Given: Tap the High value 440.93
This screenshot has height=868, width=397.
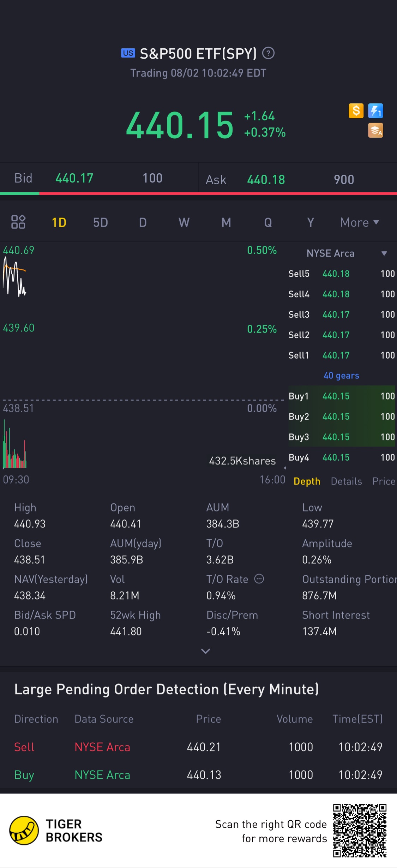Looking at the screenshot, I should coord(30,524).
